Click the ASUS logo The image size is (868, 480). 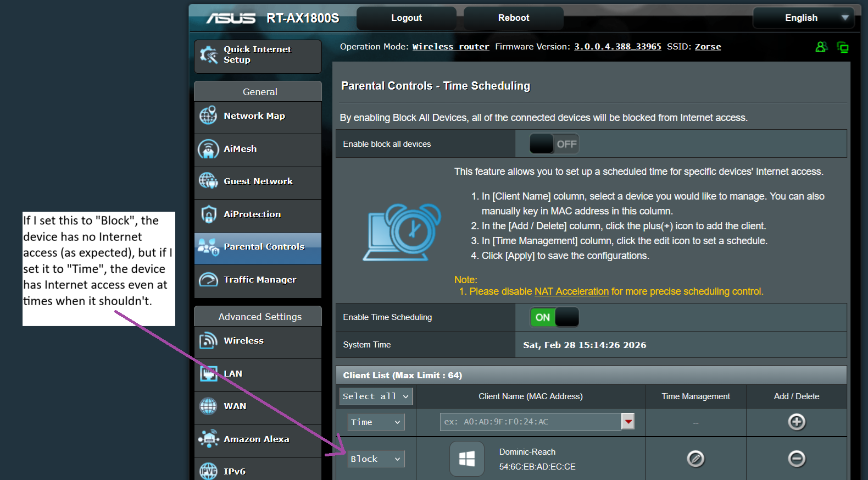point(231,18)
